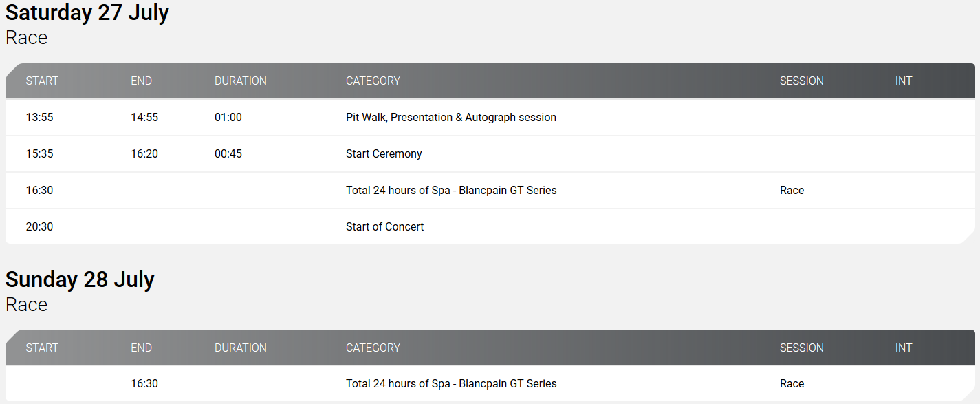Click the Saturday 27 July heading

(87, 13)
